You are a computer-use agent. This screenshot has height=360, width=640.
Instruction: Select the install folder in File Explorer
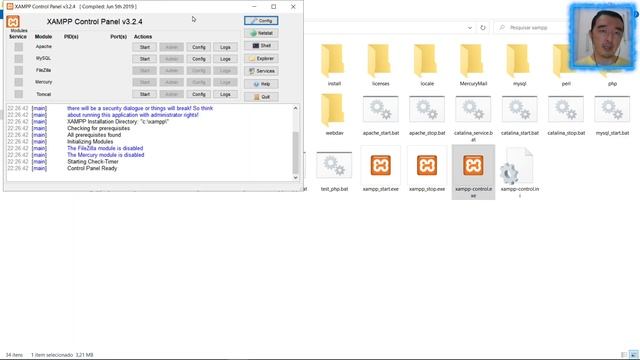[x=334, y=65]
